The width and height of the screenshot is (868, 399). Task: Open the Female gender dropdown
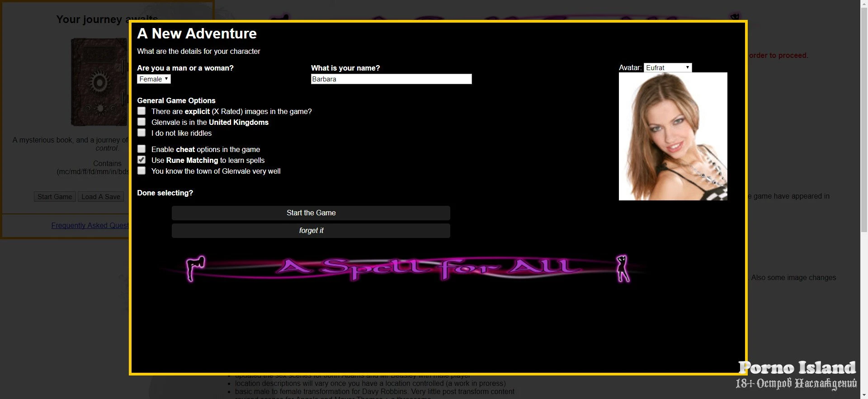[x=154, y=79]
